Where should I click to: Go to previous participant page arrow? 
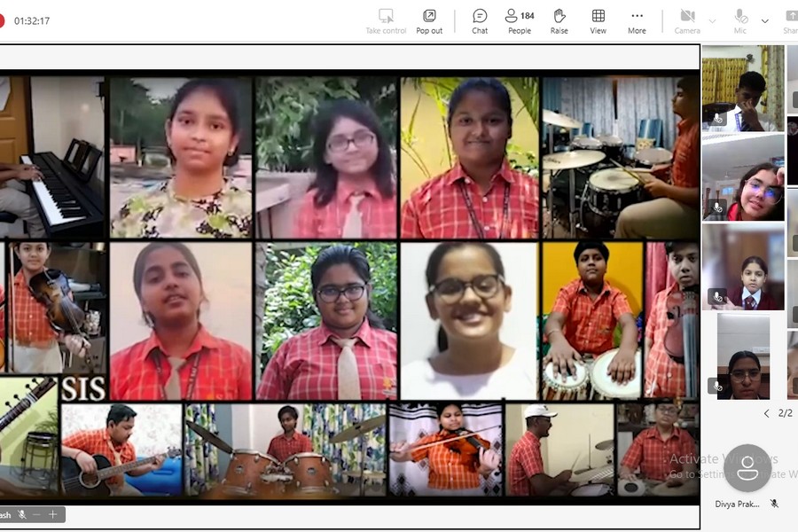[x=767, y=413]
